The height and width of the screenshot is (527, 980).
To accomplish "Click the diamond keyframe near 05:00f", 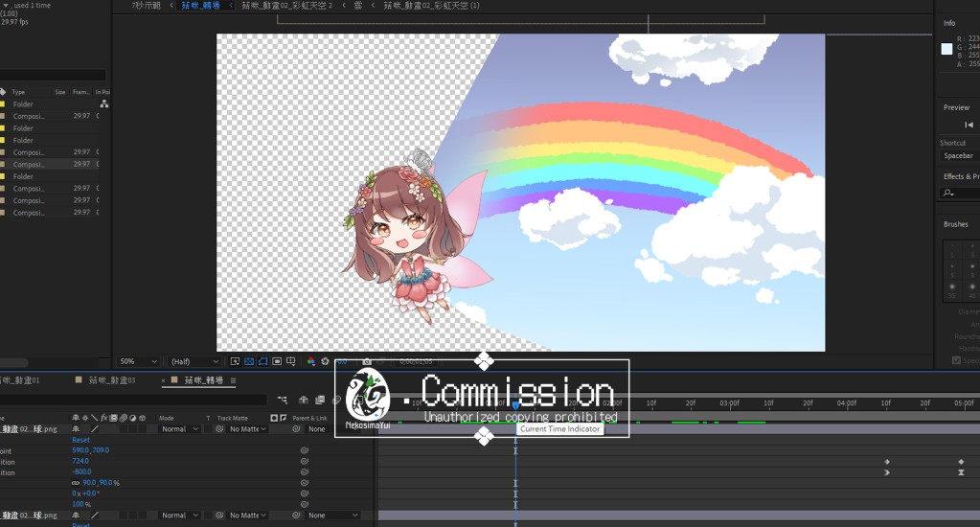I will click(961, 462).
